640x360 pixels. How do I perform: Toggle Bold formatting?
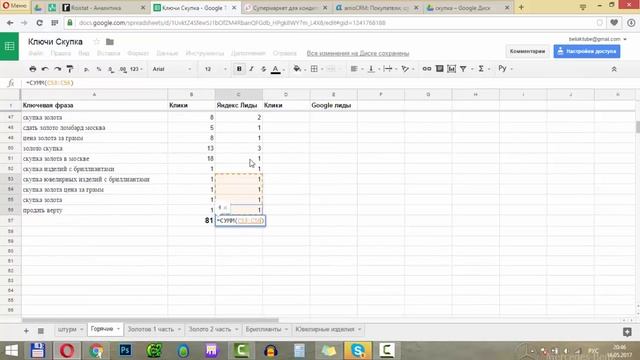pos(239,69)
